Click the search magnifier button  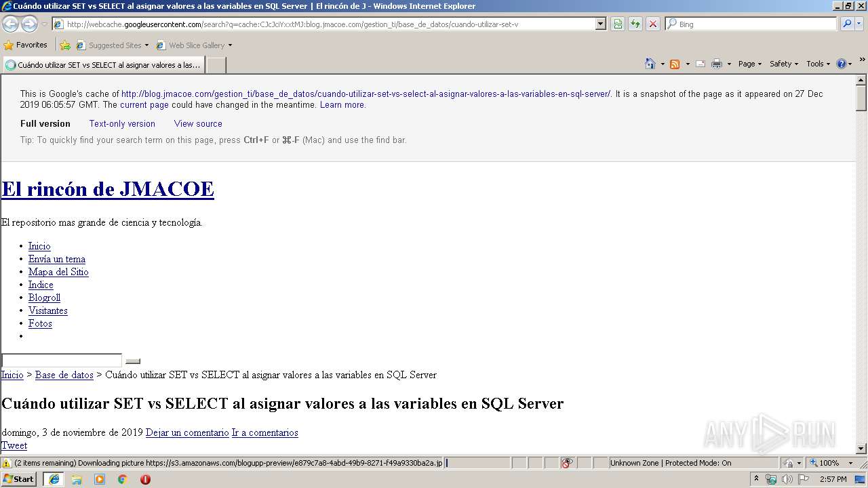[846, 24]
